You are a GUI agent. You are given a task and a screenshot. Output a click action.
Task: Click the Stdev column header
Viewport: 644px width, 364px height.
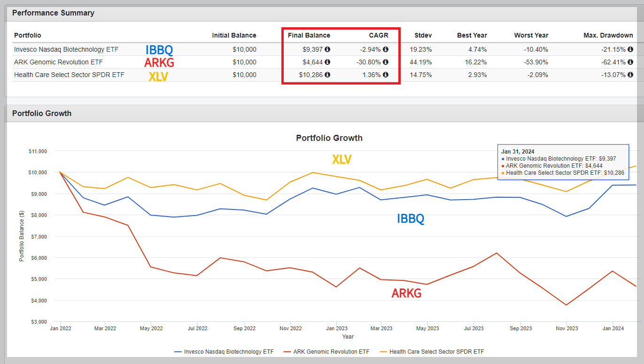[x=423, y=35]
